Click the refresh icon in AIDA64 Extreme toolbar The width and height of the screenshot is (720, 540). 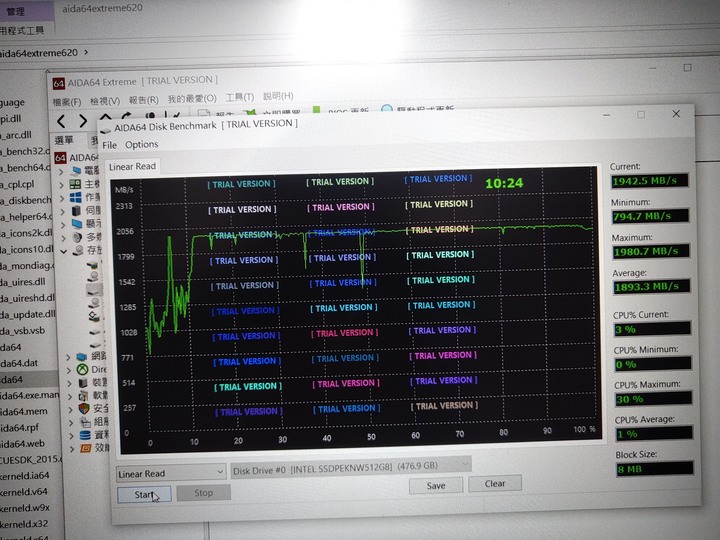127,115
